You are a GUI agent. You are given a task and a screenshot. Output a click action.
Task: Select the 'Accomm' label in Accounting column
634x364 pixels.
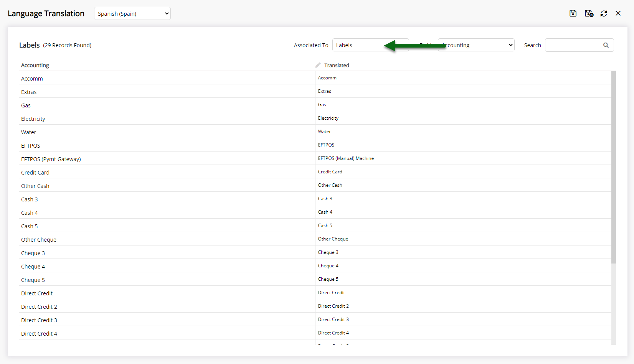coord(32,79)
